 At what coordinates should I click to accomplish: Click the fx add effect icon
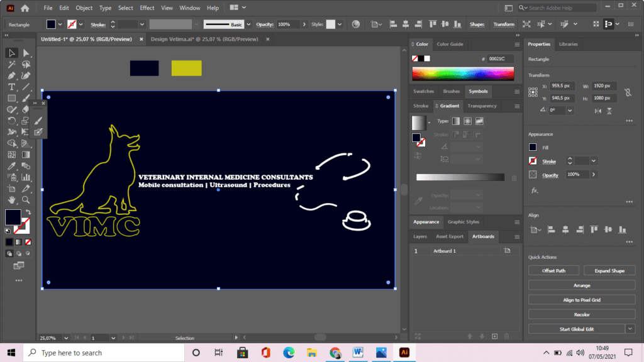535,190
